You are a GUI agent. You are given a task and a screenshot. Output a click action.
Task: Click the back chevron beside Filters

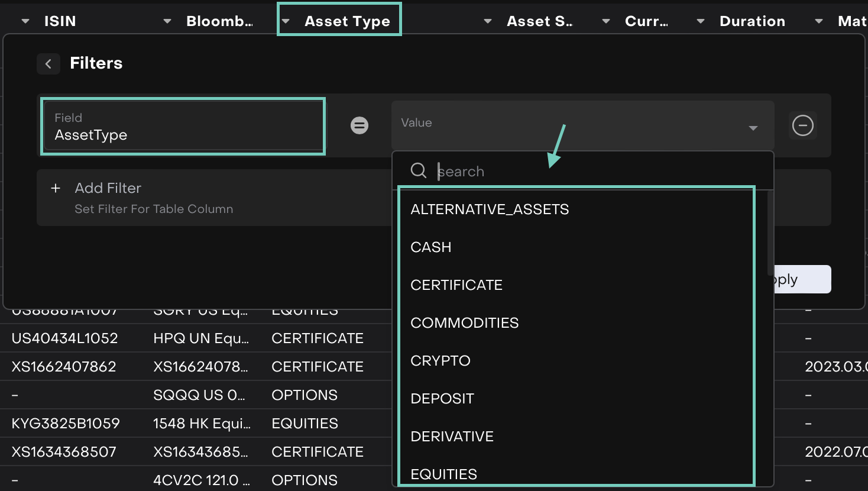(48, 64)
